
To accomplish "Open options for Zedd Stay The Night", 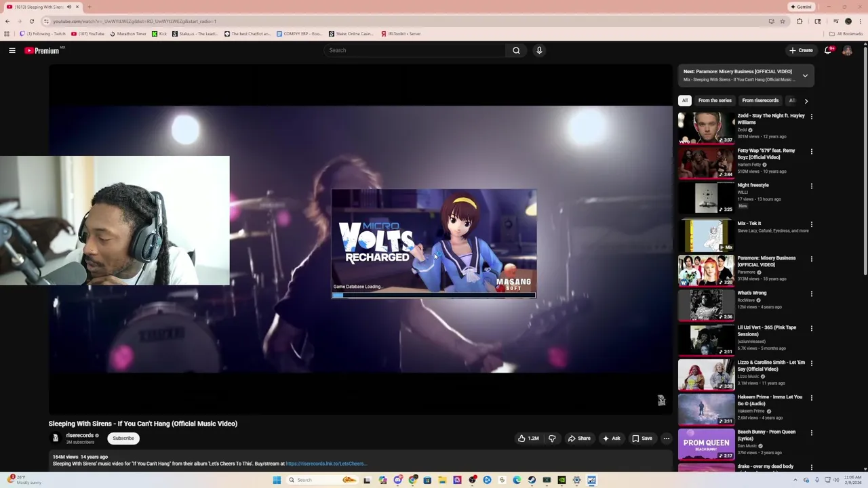I will 811,117.
